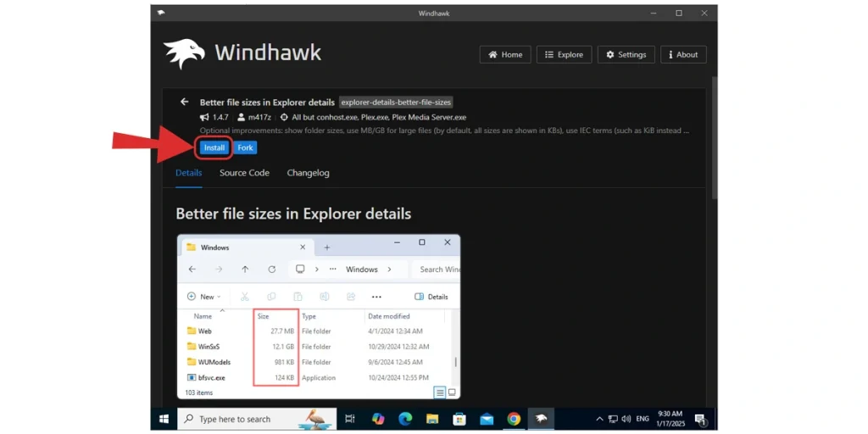868x434 pixels.
Task: Switch to the Details tab
Action: point(189,173)
